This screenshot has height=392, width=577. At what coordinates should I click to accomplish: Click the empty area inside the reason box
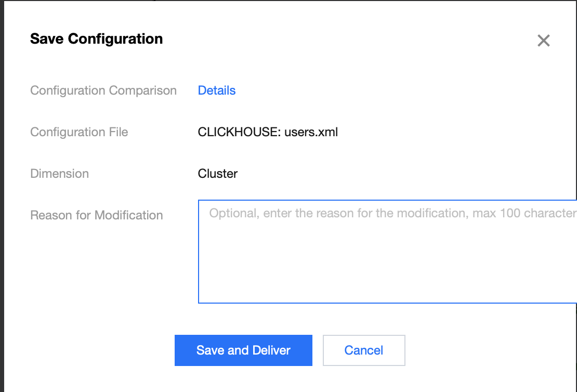click(387, 265)
